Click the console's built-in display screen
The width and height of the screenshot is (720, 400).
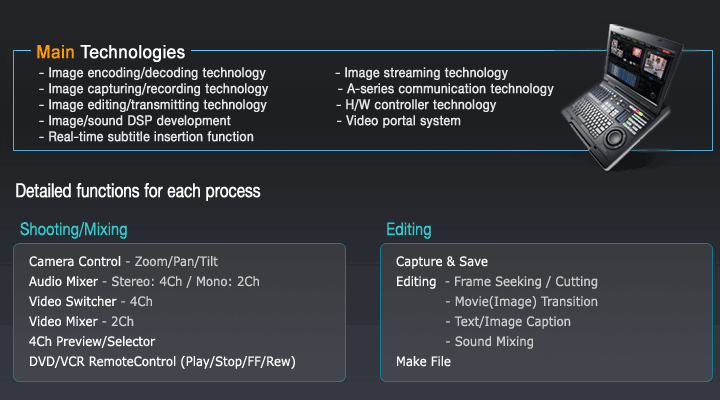coord(645,64)
